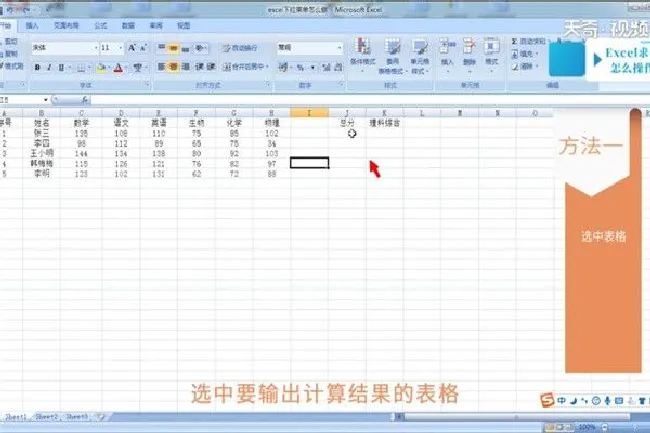Toggle Chinese 中 input mode
Screen dimensions: 650x433
[x=562, y=401]
